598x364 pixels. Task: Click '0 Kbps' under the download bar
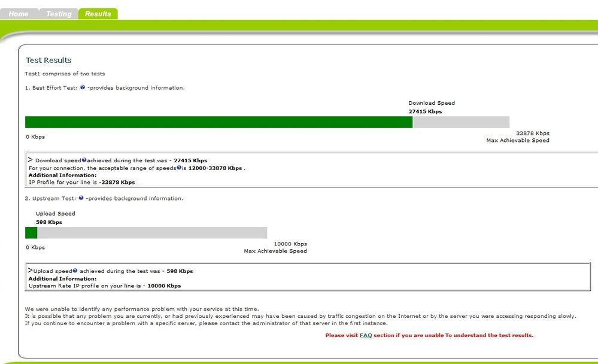coord(35,137)
